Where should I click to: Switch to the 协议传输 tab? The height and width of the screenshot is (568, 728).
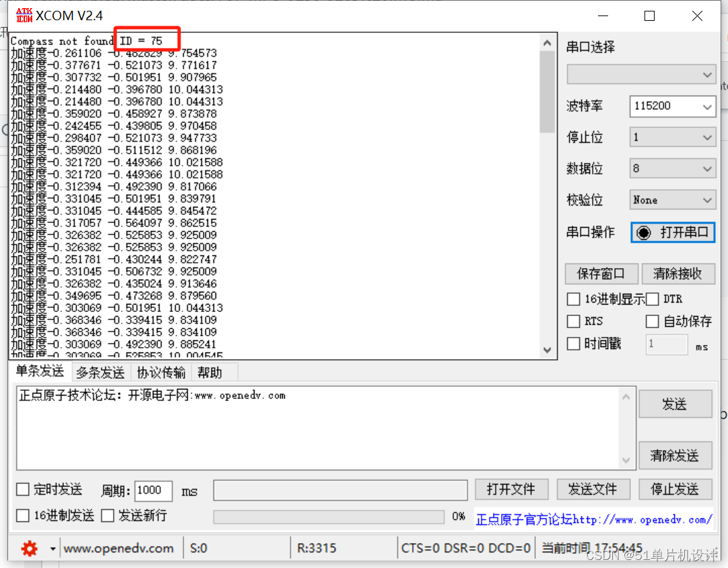coord(161,373)
